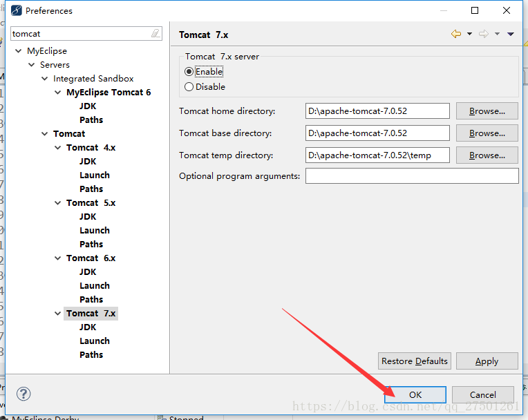Viewport: 528px width, 420px height.
Task: Select Integrated Sandbox tree item
Action: coord(93,79)
